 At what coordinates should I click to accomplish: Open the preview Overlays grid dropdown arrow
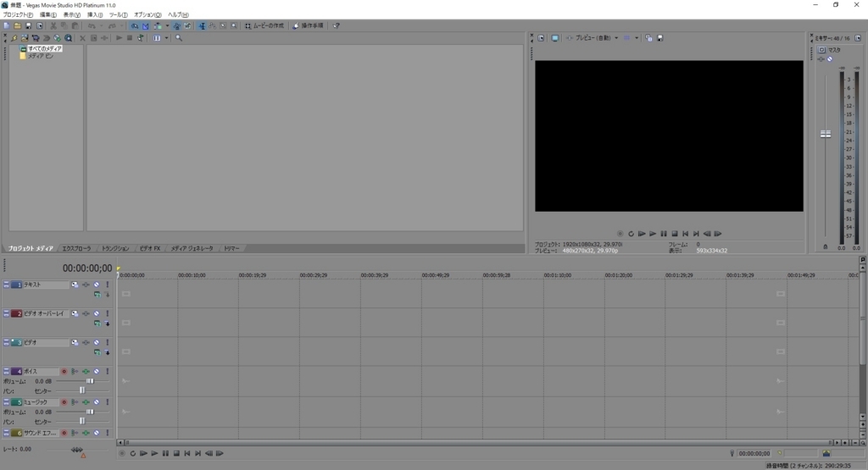coord(636,38)
